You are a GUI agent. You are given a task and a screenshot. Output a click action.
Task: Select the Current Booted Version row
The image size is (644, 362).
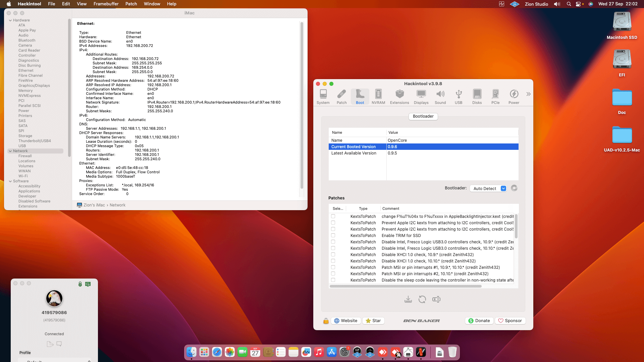click(423, 147)
